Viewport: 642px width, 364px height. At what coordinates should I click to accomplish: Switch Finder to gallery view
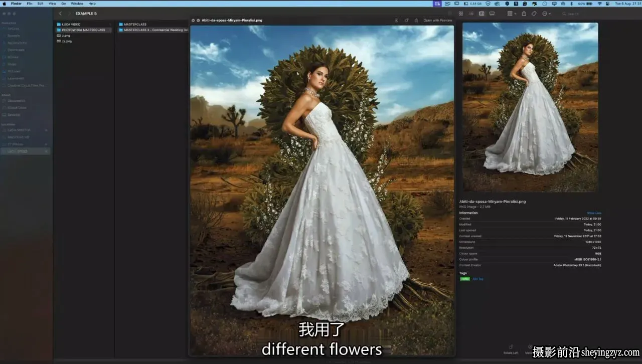pyautogui.click(x=492, y=14)
